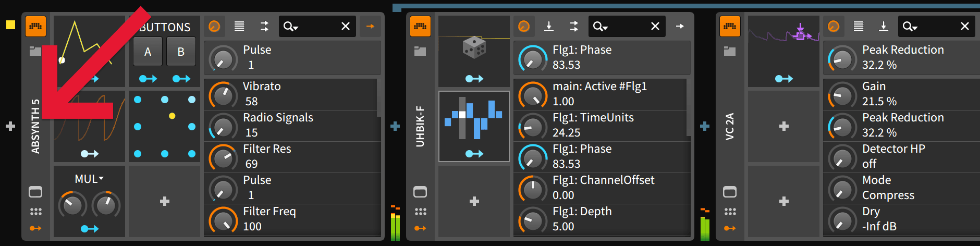Click UHBIK-F's dots grid icon

(x=420, y=212)
